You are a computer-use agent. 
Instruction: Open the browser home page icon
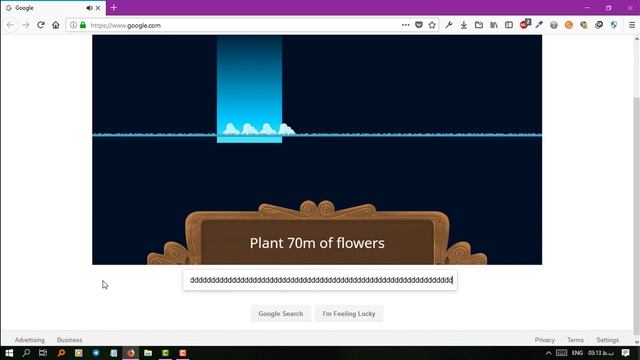pyautogui.click(x=56, y=25)
